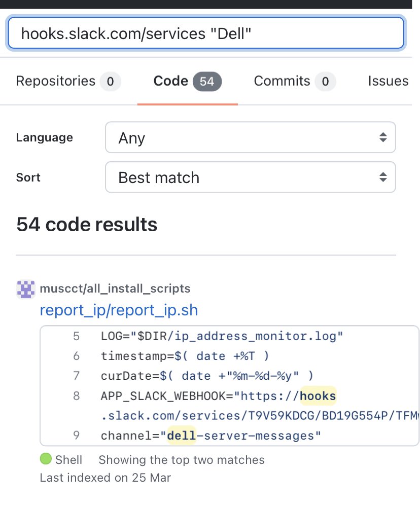The height and width of the screenshot is (505, 420).
Task: Open the Sort by Best match dropdown
Action: click(x=250, y=177)
